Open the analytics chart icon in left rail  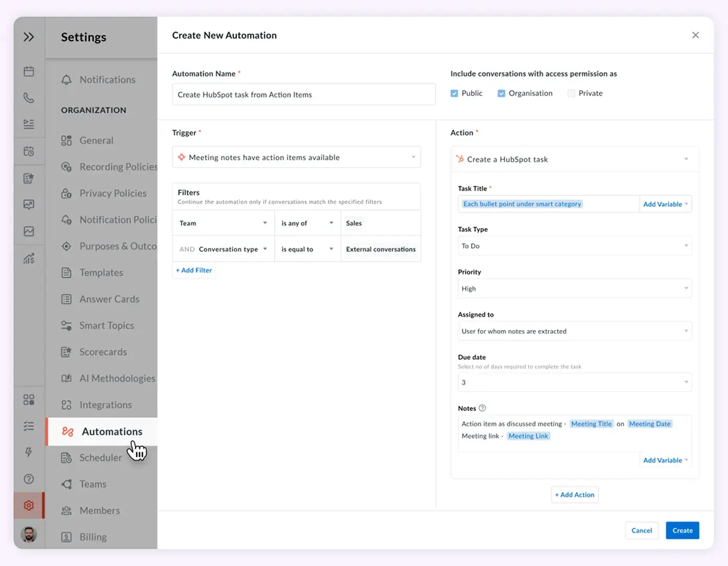pyautogui.click(x=29, y=258)
